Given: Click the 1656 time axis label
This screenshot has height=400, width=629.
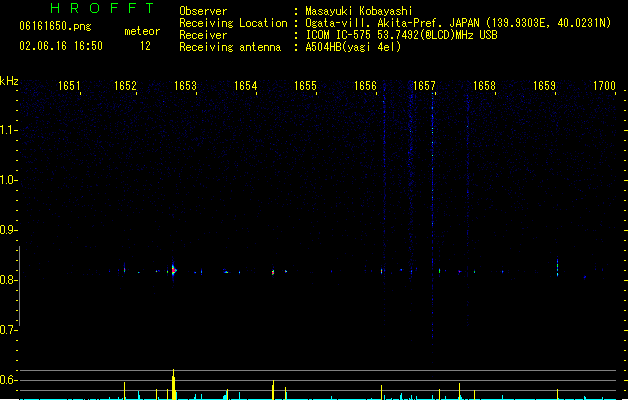Looking at the screenshot, I should [365, 86].
